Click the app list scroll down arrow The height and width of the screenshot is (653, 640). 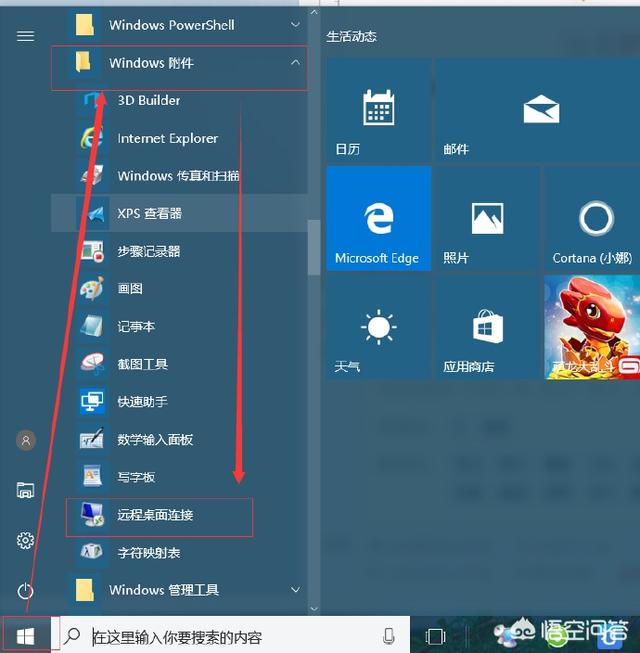click(x=314, y=609)
